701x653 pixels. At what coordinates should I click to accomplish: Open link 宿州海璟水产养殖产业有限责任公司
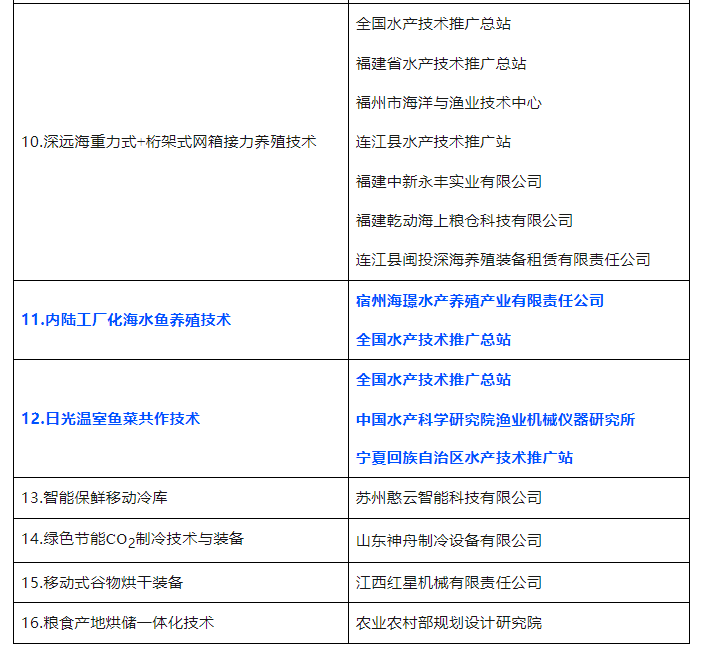click(480, 301)
